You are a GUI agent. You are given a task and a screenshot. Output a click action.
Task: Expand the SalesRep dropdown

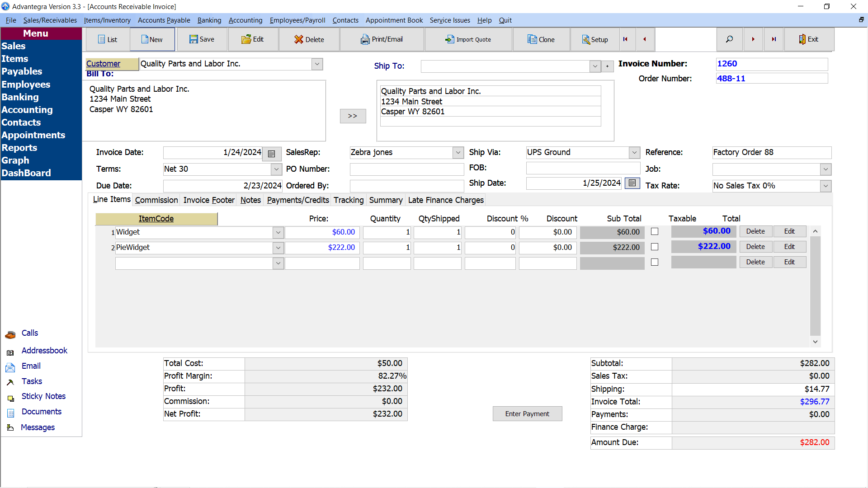click(458, 153)
